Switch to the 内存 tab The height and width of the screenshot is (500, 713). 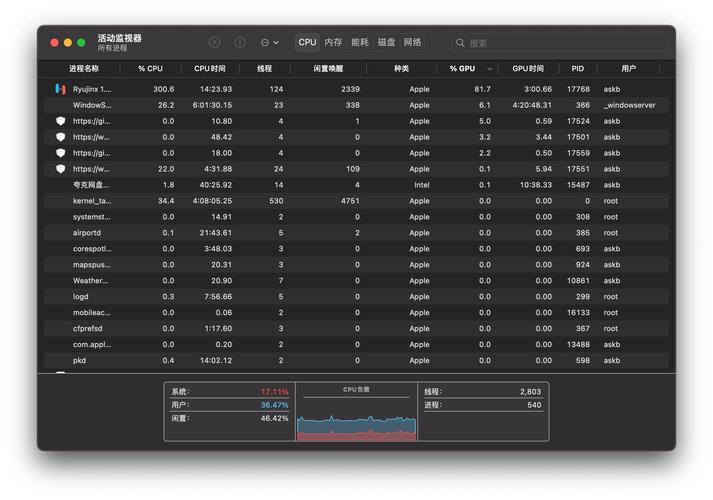(x=333, y=42)
